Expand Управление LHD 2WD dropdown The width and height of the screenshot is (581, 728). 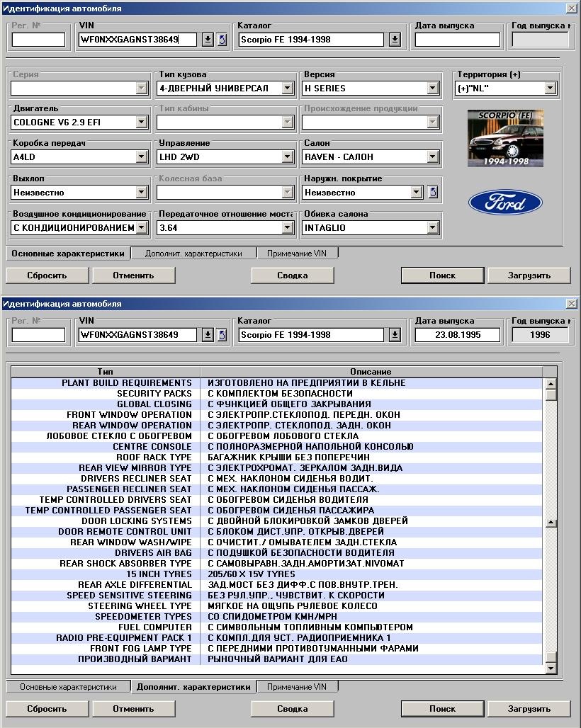(288, 157)
